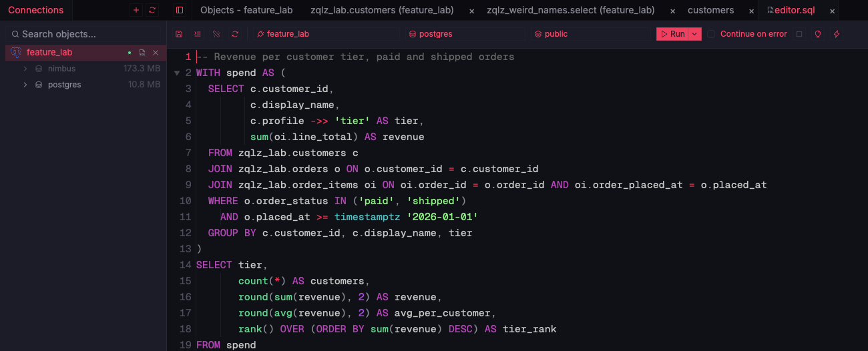The height and width of the screenshot is (351, 868).
Task: Close the zqlz_lab.customers tab
Action: pyautogui.click(x=472, y=11)
